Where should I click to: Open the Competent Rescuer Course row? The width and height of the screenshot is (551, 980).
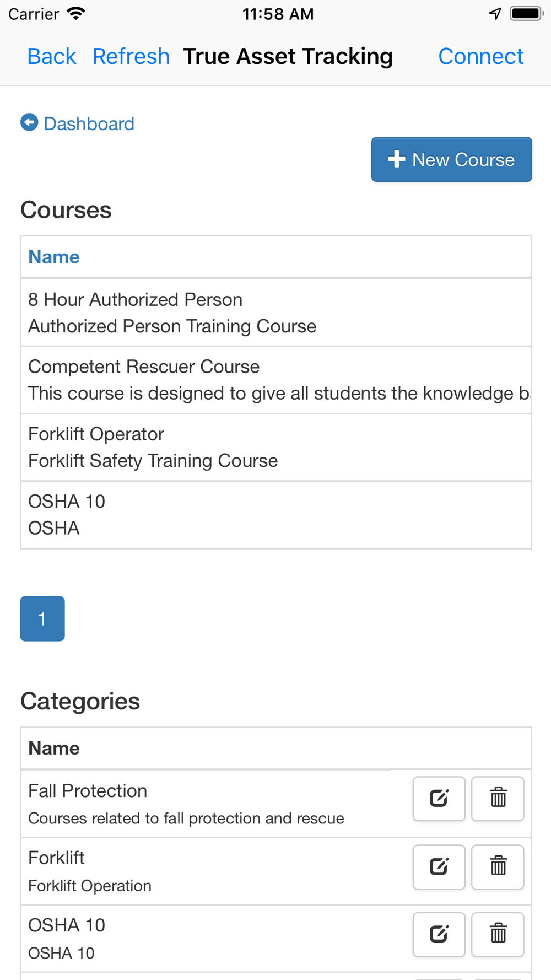276,380
